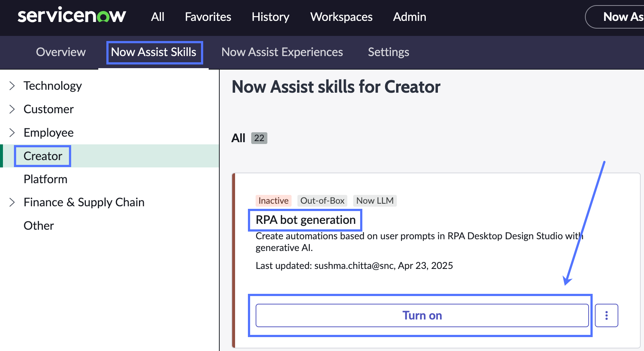
Task: Open the History menu
Action: (270, 17)
